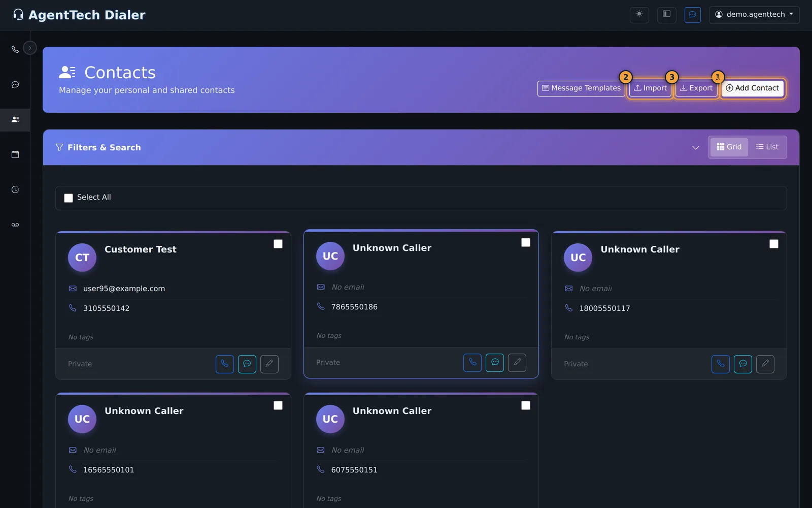Open the messages icon in left sidebar
The width and height of the screenshot is (812, 508).
point(15,84)
